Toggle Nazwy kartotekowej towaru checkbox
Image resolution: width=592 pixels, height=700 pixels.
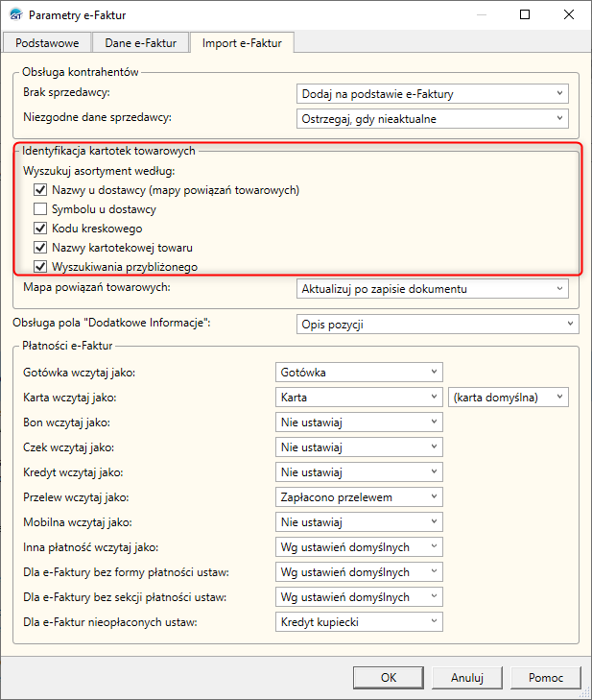40,248
